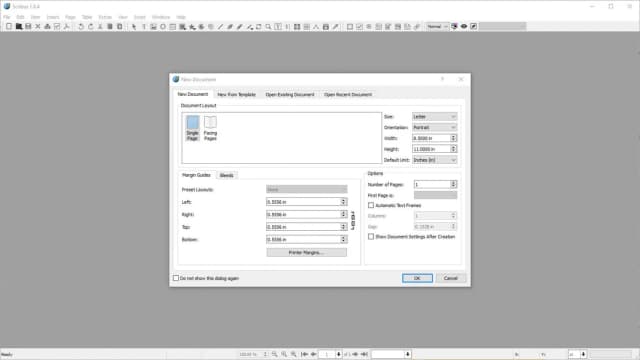Select the Edit Contents of Frame tool

(x=278, y=27)
